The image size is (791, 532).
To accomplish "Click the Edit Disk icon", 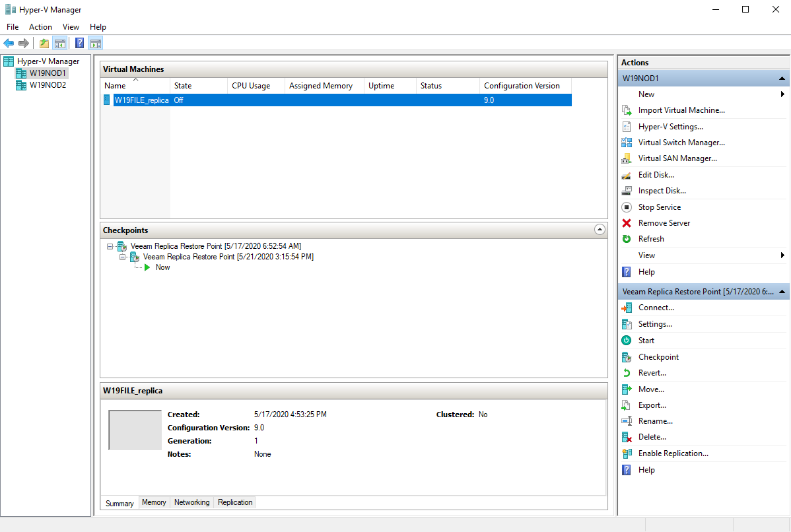I will point(627,175).
